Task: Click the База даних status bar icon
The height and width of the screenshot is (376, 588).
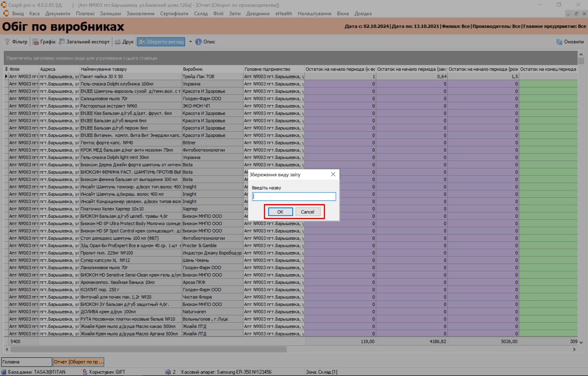Action: (4, 372)
